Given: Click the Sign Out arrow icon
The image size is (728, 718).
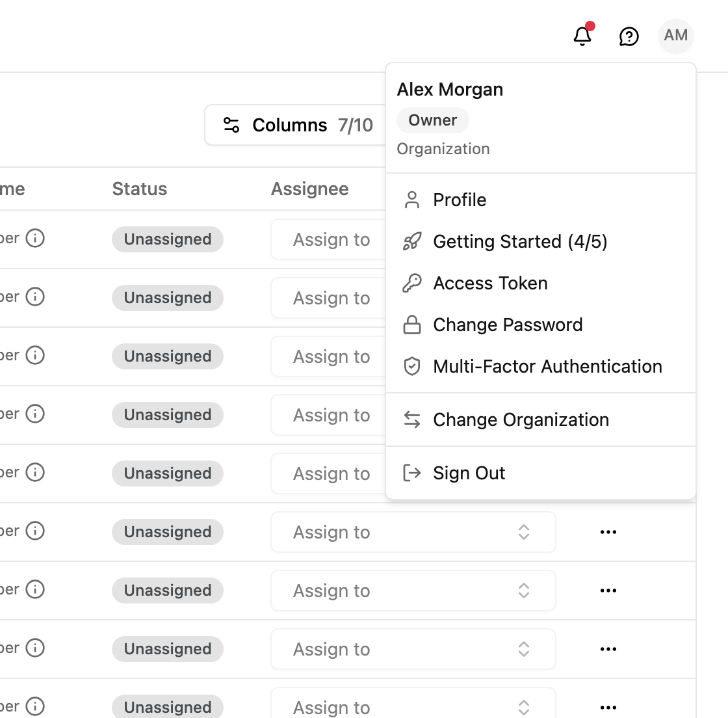Looking at the screenshot, I should (x=412, y=473).
